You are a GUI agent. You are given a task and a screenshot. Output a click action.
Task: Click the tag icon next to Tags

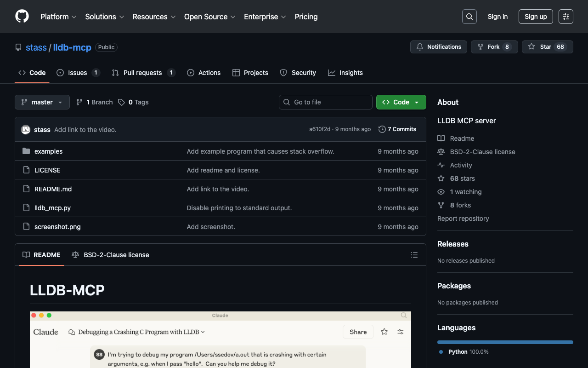[x=121, y=102]
